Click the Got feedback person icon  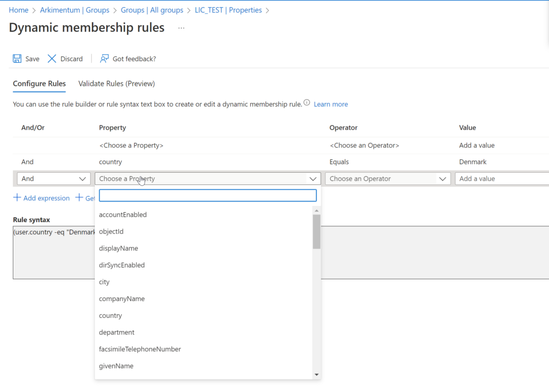point(104,58)
